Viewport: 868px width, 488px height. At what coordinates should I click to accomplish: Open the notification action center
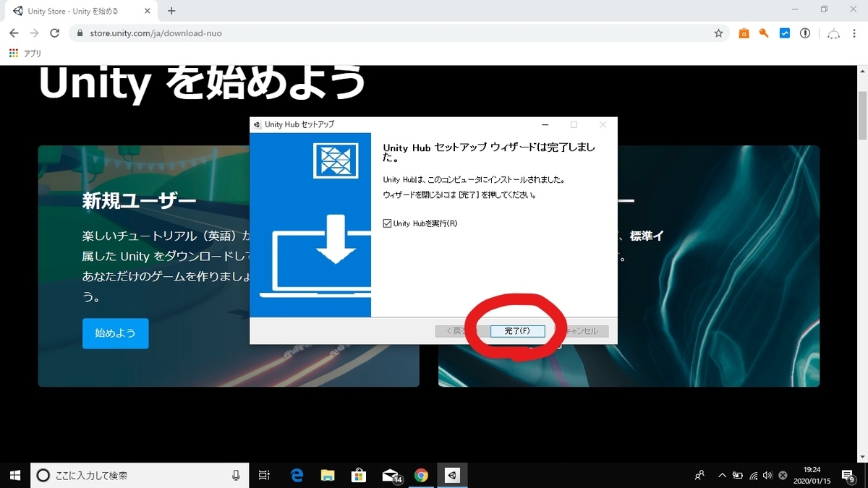coord(849,475)
